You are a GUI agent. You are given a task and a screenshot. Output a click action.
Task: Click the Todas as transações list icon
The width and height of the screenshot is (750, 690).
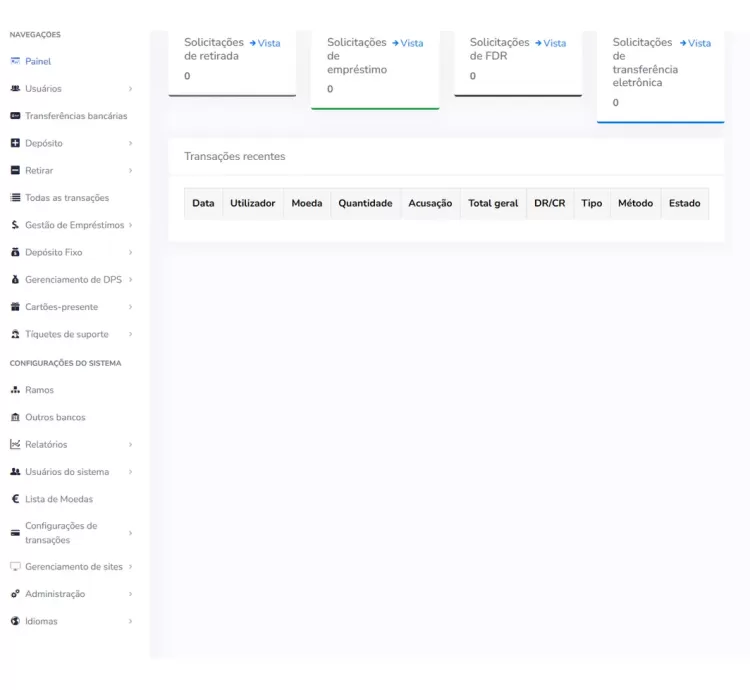15,197
